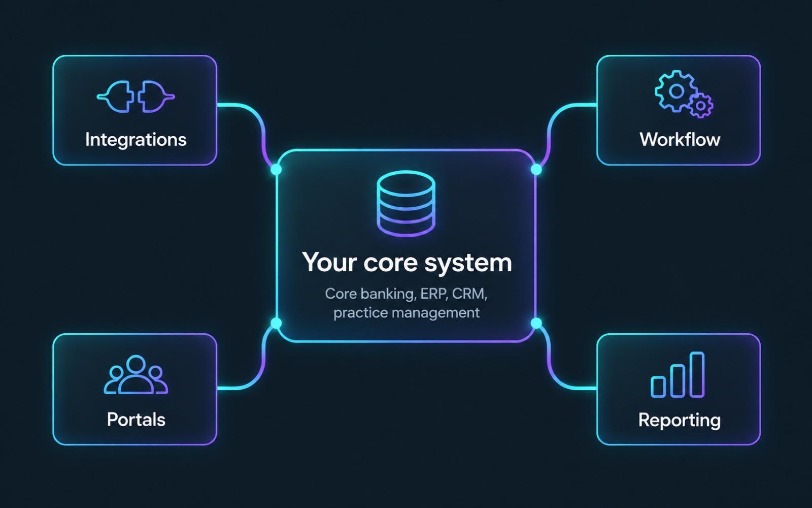
Task: Select the "Workflow" label
Action: click(x=680, y=139)
